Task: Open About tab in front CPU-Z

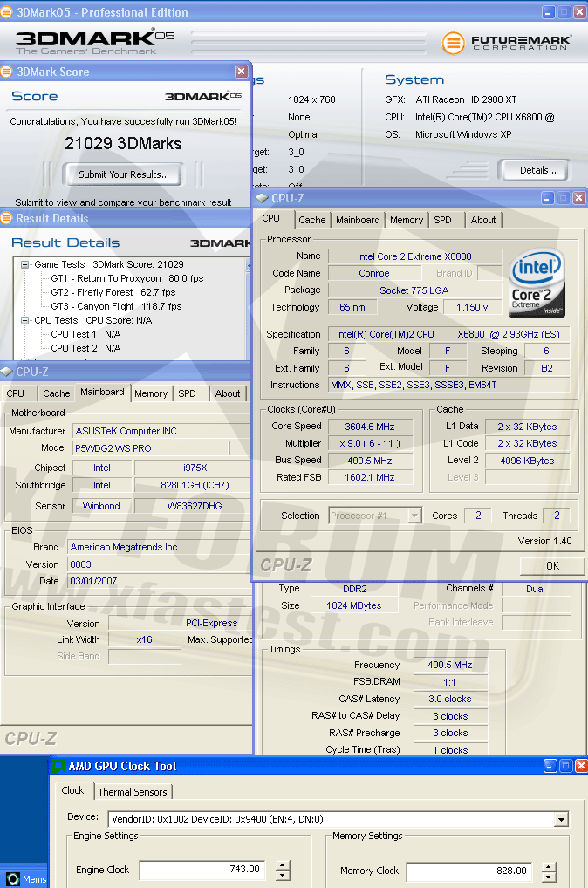Action: click(482, 220)
